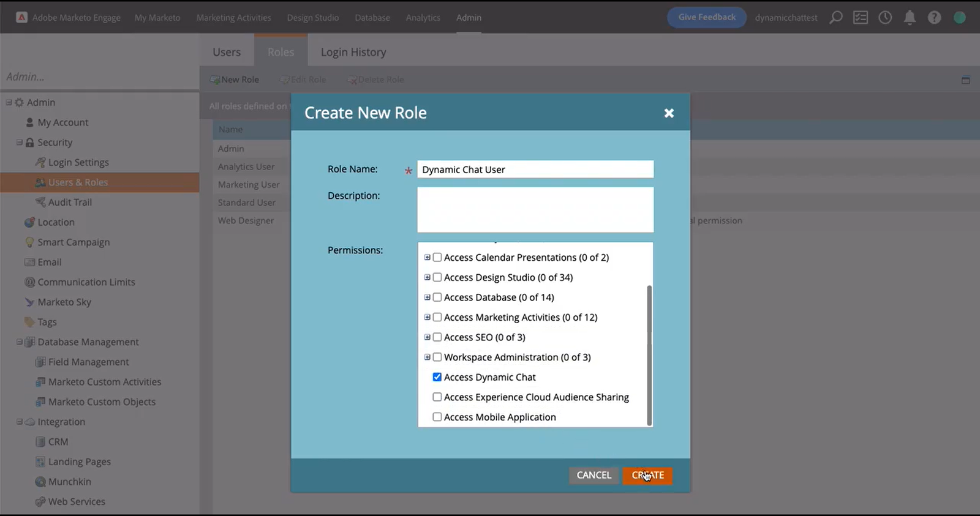Screen dimensions: 980x516
Task: Click the Munchkin icon
Action: (40, 482)
